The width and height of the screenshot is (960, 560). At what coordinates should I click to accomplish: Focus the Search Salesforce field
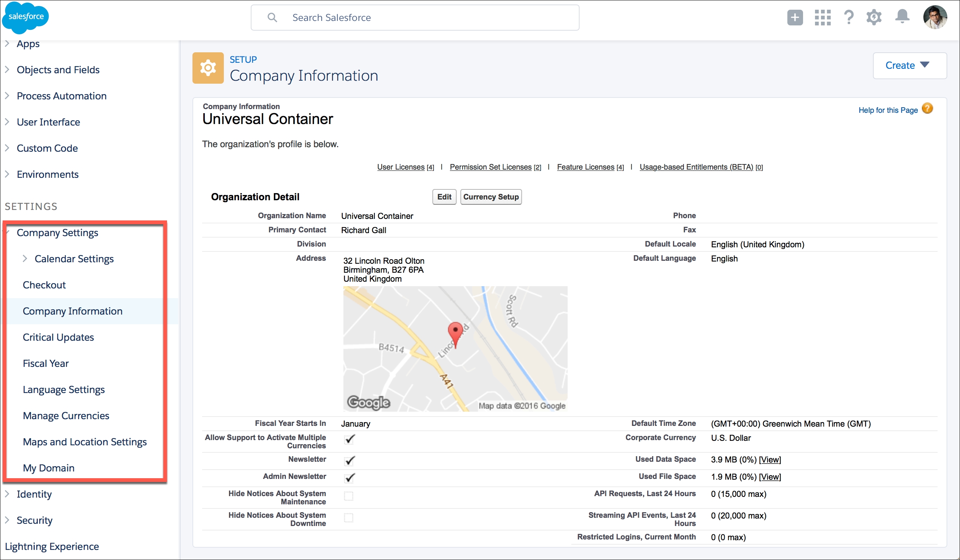[x=415, y=18]
